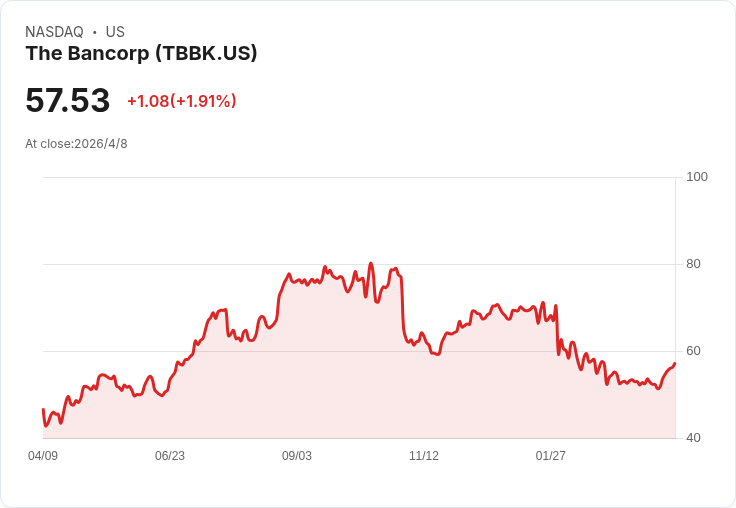Click the 57.53 stock price

(68, 100)
